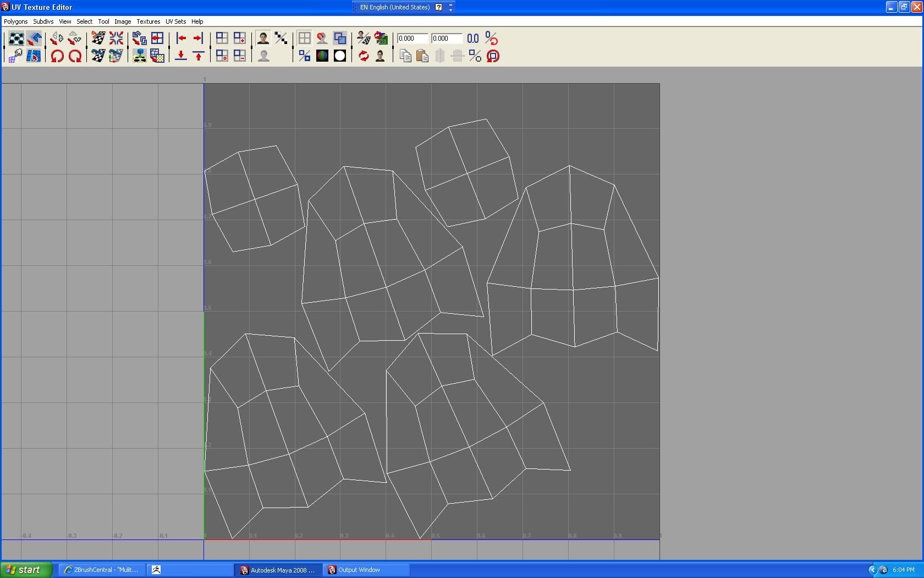Click the RGB channels display sphere
Viewport: 924px width, 578px height.
click(322, 56)
